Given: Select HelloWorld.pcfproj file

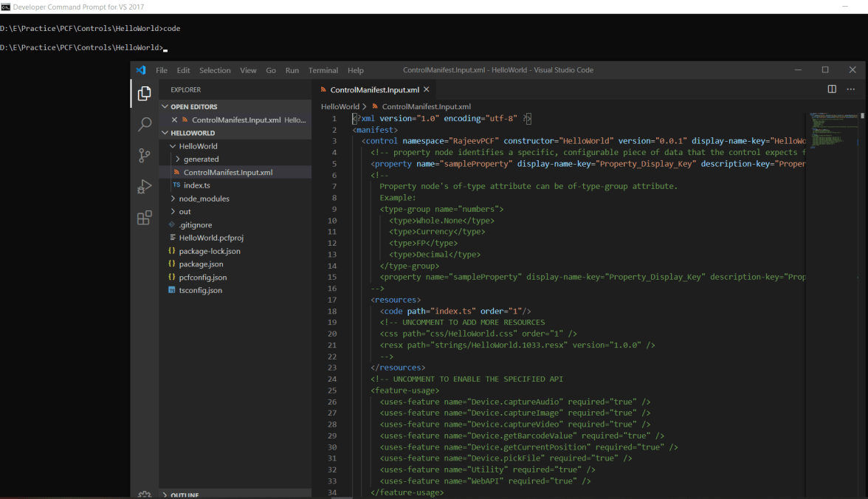Looking at the screenshot, I should click(x=210, y=238).
